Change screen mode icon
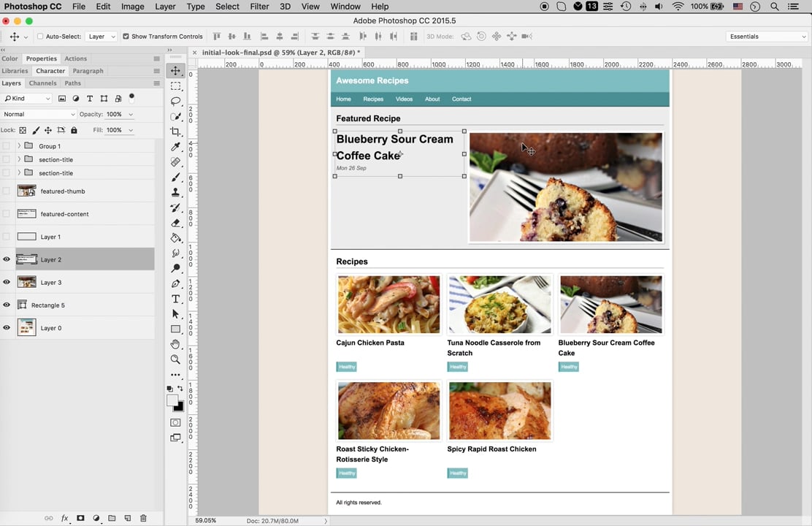 (175, 438)
